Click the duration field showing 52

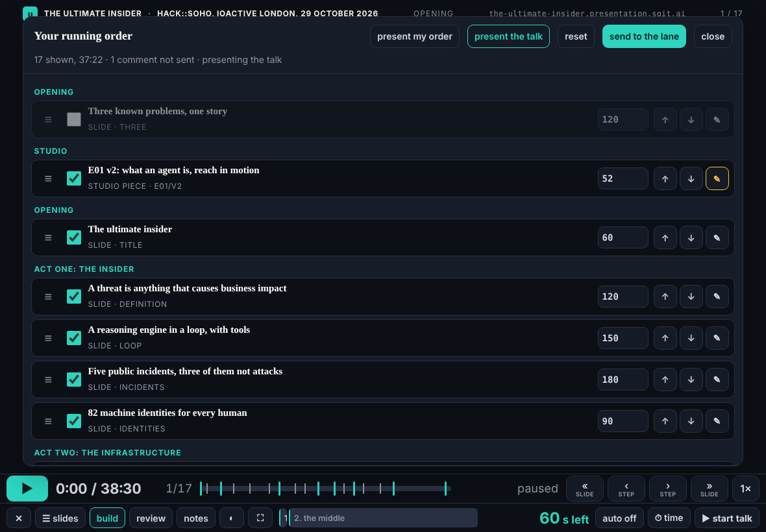(623, 178)
